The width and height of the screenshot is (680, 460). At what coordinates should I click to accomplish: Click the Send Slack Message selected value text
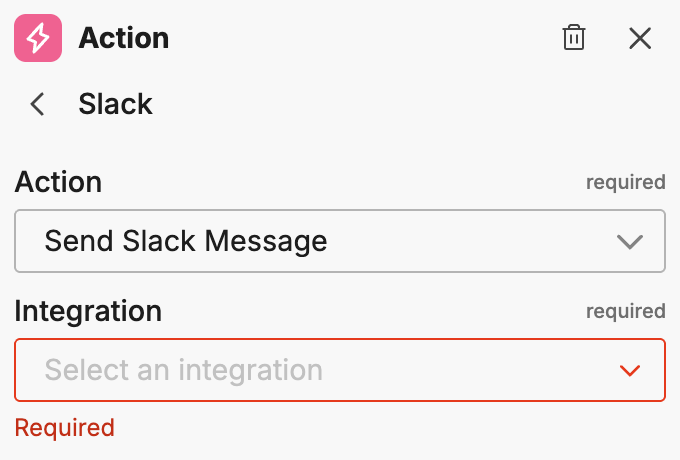pyautogui.click(x=186, y=241)
